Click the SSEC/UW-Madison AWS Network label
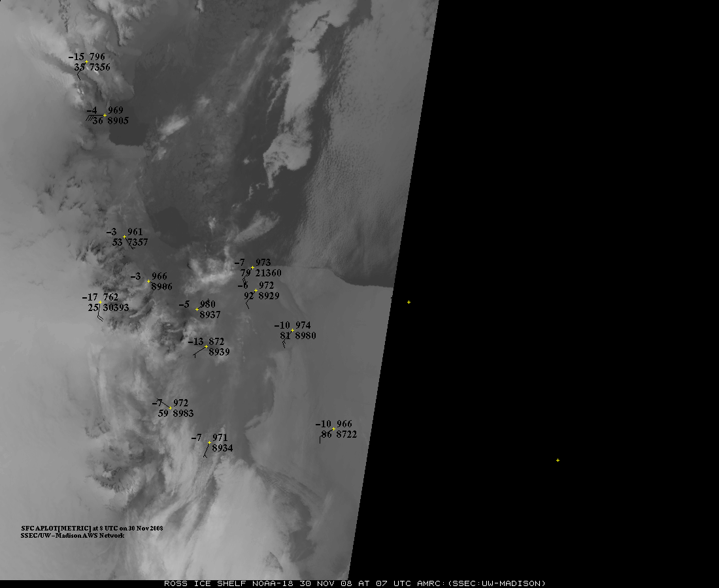This screenshot has width=719, height=588. (73, 535)
